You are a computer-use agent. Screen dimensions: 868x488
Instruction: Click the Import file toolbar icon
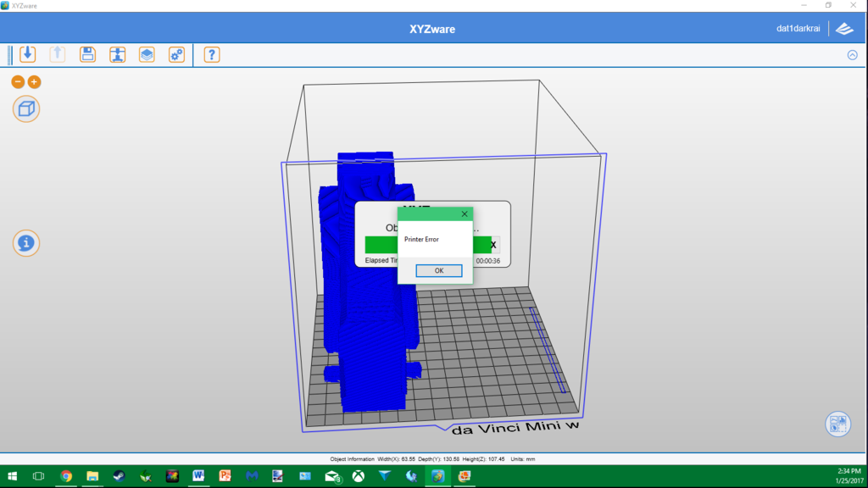(x=28, y=54)
